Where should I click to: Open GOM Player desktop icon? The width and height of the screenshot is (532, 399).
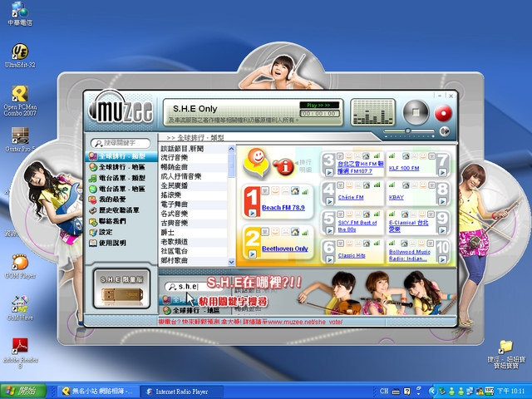coord(20,267)
